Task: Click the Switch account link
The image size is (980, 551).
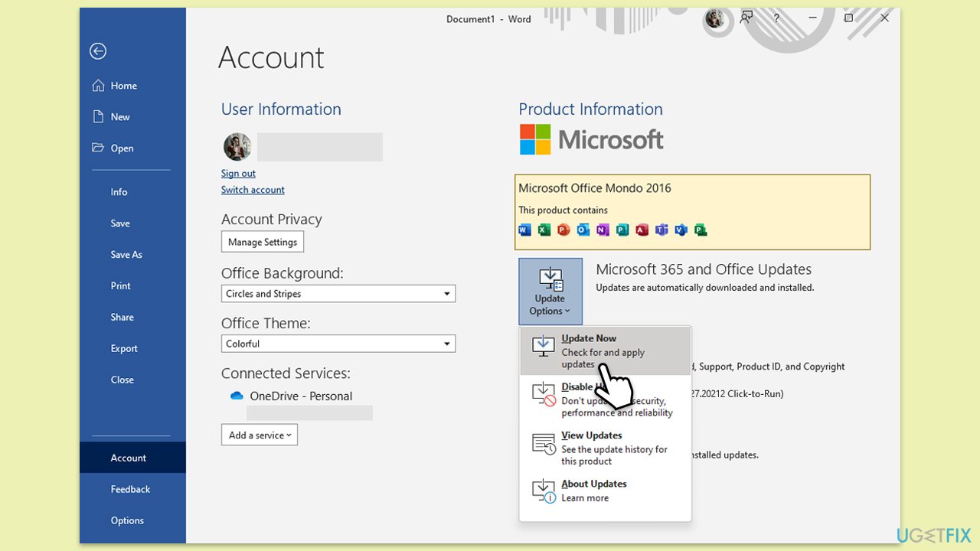Action: point(253,190)
